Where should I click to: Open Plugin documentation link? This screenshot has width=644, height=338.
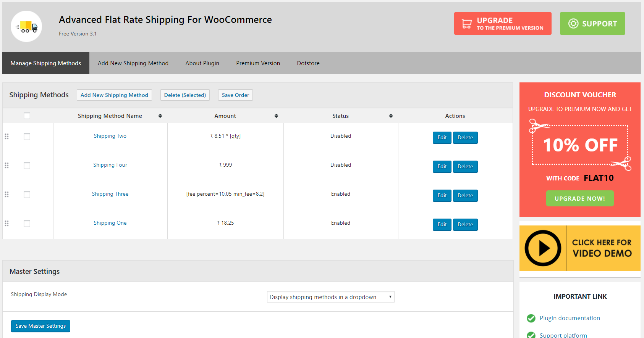(570, 318)
